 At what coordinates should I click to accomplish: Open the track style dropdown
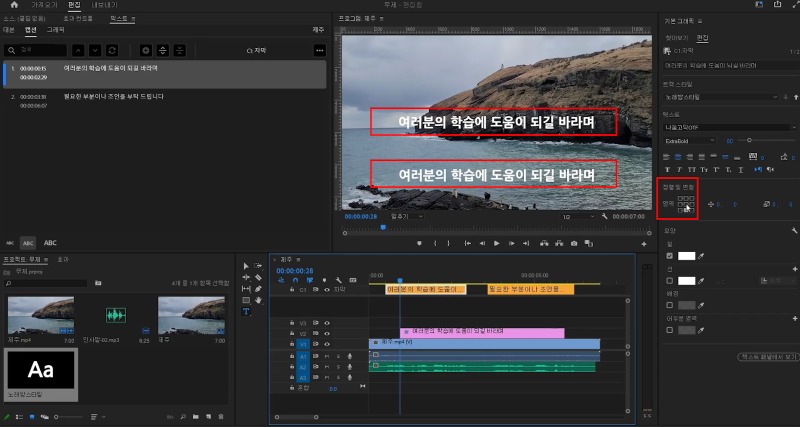pyautogui.click(x=721, y=96)
